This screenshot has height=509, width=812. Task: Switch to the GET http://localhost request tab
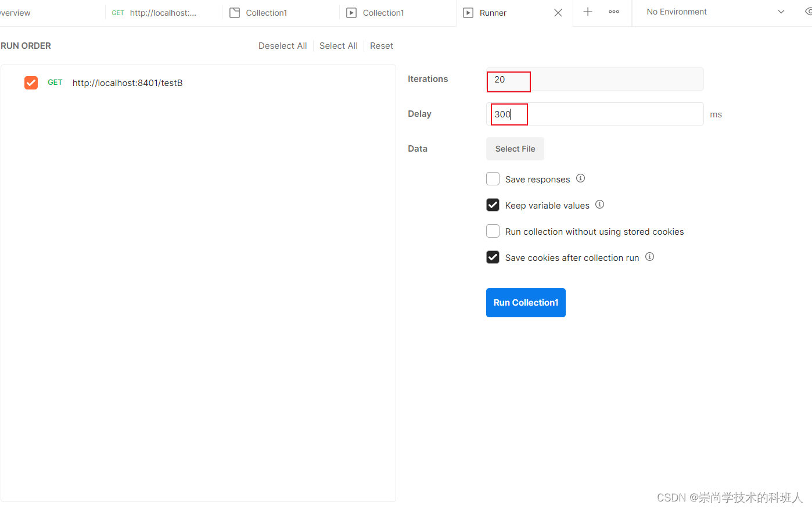[x=164, y=13]
